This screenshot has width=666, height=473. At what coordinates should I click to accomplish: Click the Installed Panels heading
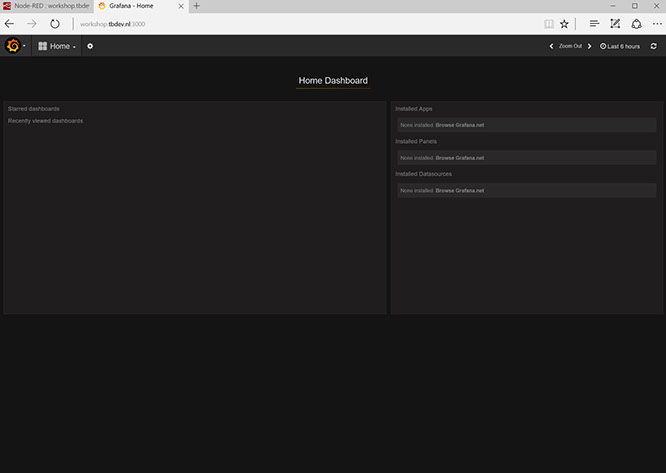[x=416, y=141]
